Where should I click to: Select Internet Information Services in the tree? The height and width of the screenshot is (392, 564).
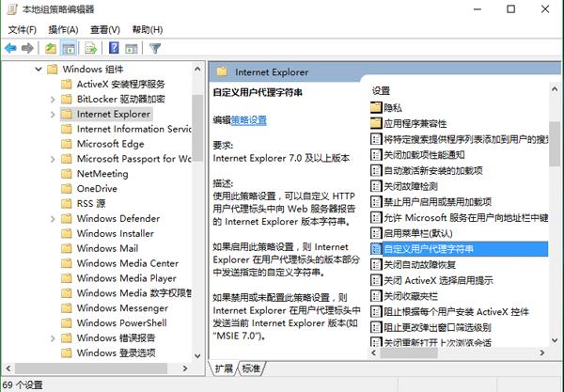pos(133,129)
